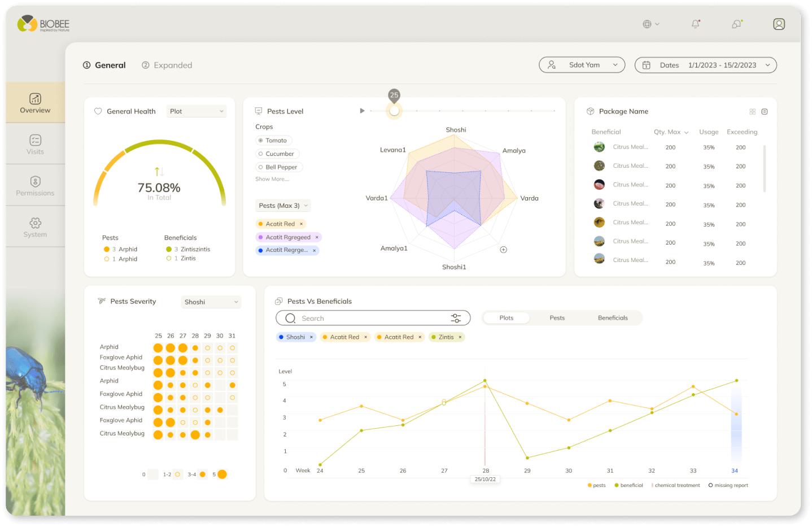Open the user profile icon
Viewport: 812px width, 527px height.
click(x=779, y=24)
